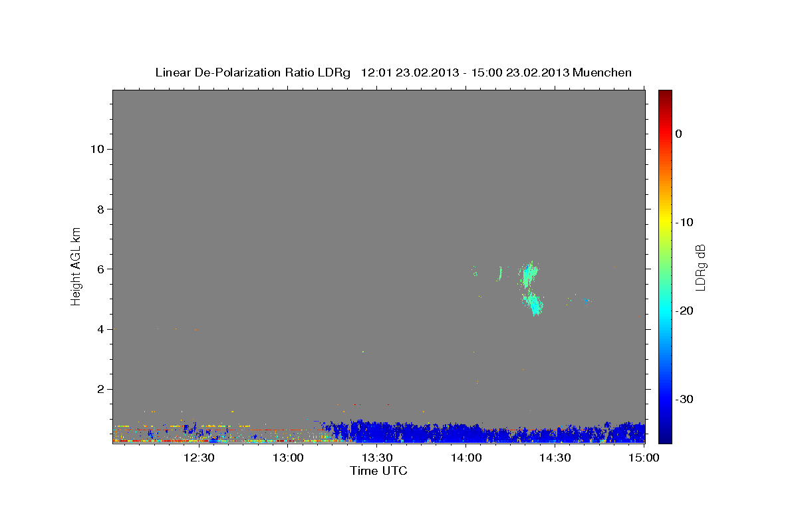The width and height of the screenshot is (798, 532).
Task: Click the 14:30 time tick label
Action: coord(555,458)
